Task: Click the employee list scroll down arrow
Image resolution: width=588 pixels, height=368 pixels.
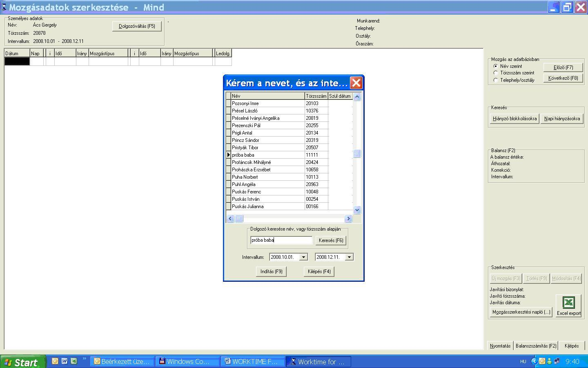Action: 357,210
